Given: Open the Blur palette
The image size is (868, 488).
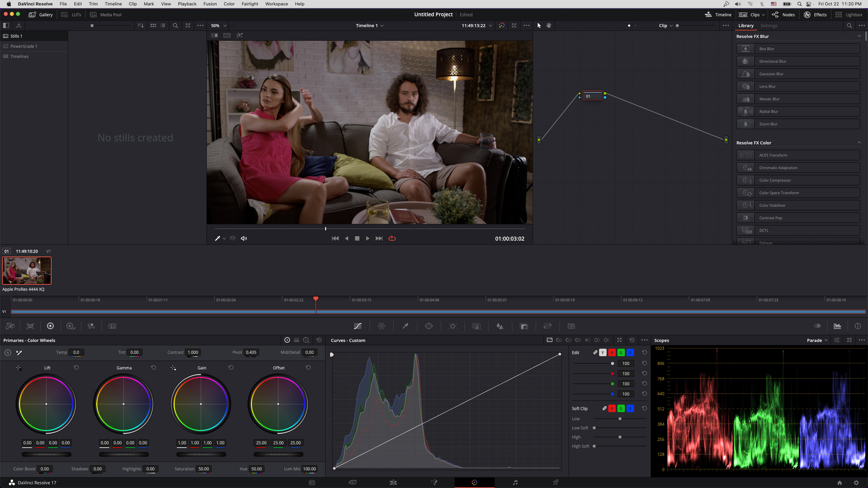Looking at the screenshot, I should pyautogui.click(x=500, y=326).
